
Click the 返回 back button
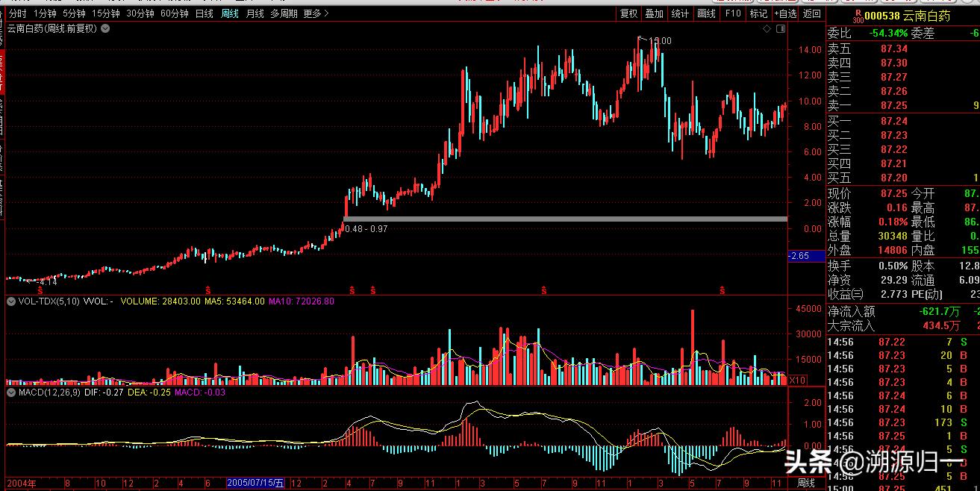tap(811, 13)
